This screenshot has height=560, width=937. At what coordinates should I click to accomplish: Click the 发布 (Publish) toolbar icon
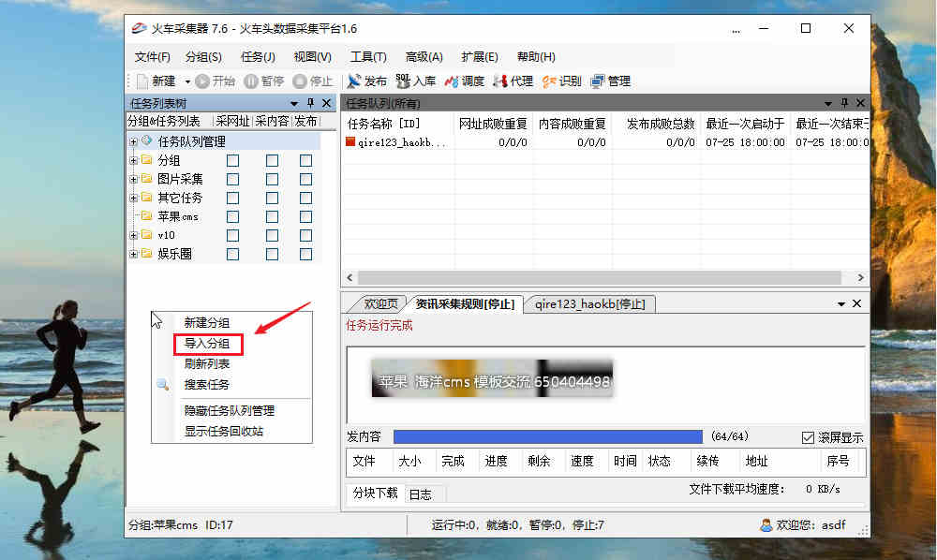tap(365, 81)
